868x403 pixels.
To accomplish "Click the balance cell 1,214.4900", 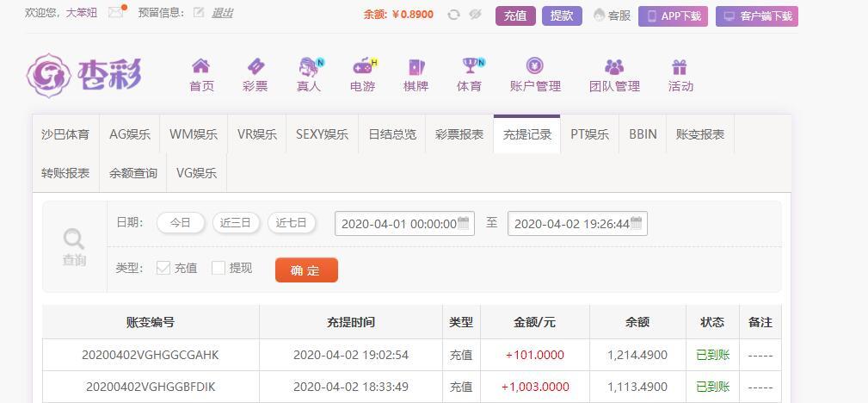I will (x=637, y=355).
